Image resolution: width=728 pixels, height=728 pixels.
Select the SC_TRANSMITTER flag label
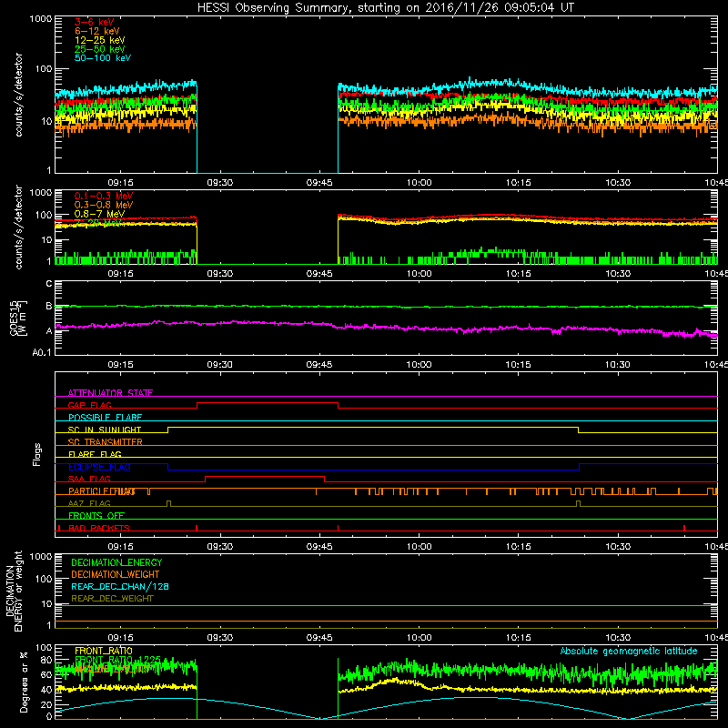[106, 442]
